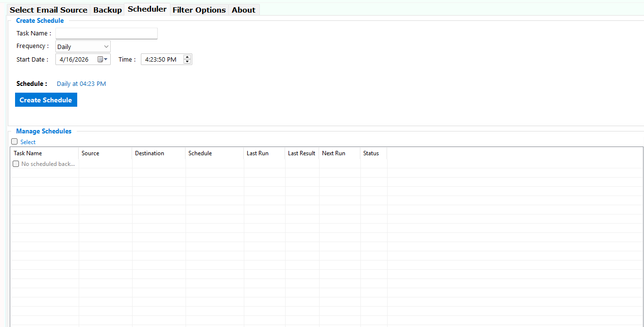The image size is (644, 327).
Task: Sort by the Destination column header
Action: click(x=159, y=153)
